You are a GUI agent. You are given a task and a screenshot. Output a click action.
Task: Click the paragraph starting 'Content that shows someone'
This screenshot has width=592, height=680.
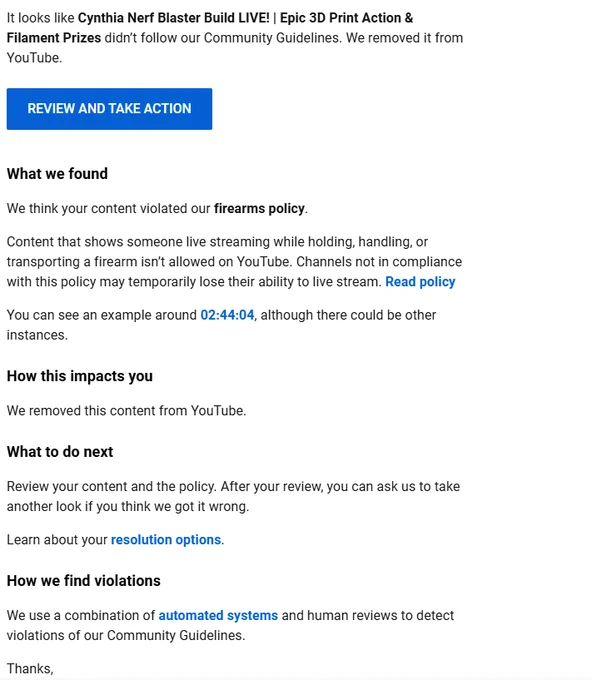pos(234,262)
